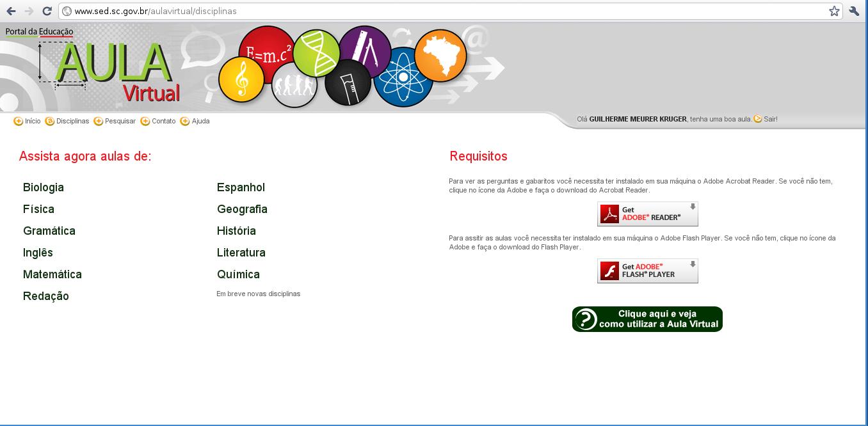Open the Início menu item

coord(27,121)
